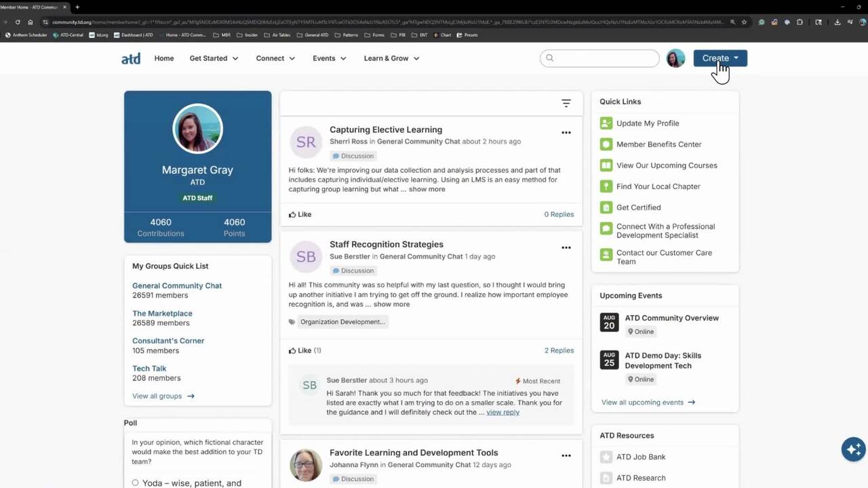Click Johanna Flynn's profile photo

pos(306,465)
